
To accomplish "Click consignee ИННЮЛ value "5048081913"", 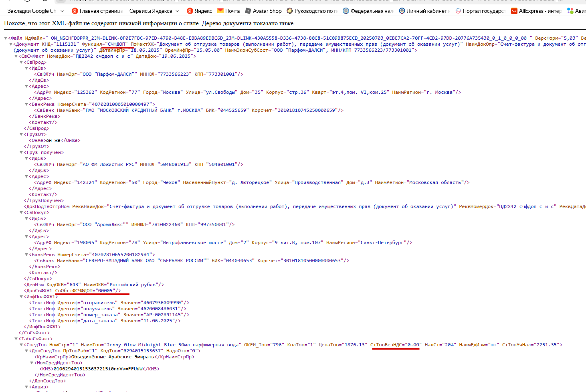I will [x=174, y=165].
